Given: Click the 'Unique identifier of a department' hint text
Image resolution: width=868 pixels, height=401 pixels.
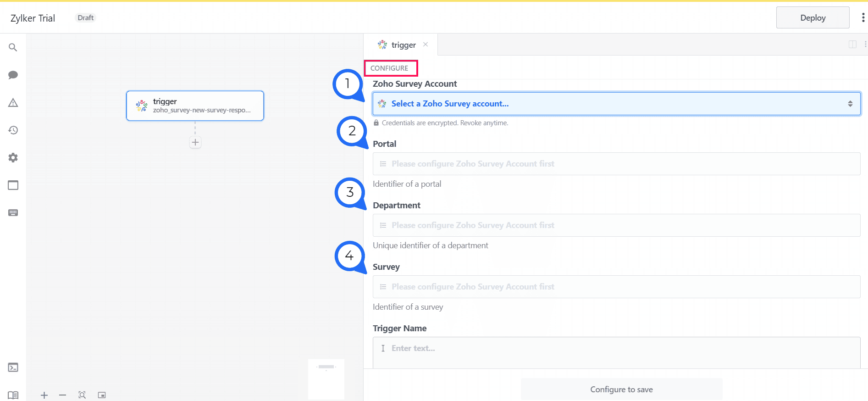Looking at the screenshot, I should (x=431, y=245).
